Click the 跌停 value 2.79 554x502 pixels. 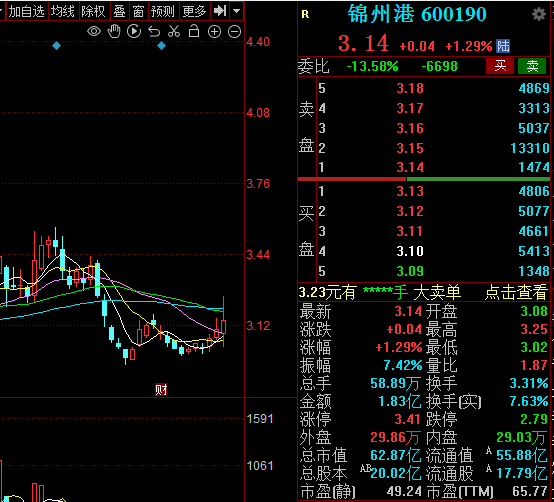(534, 419)
